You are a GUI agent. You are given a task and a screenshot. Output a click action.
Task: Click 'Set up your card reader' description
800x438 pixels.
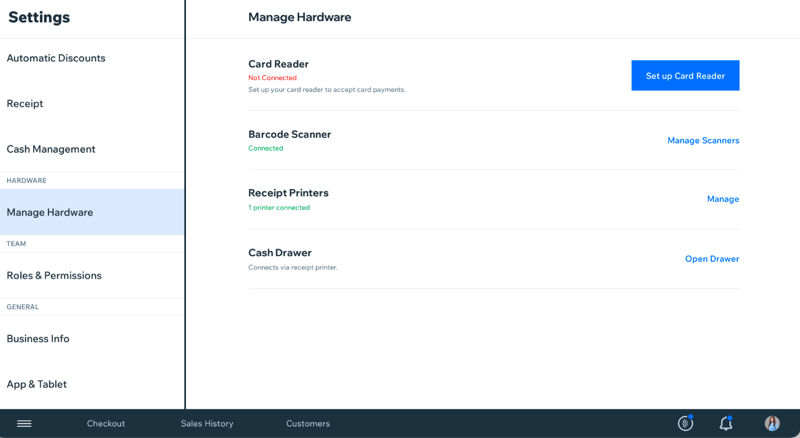coord(327,89)
